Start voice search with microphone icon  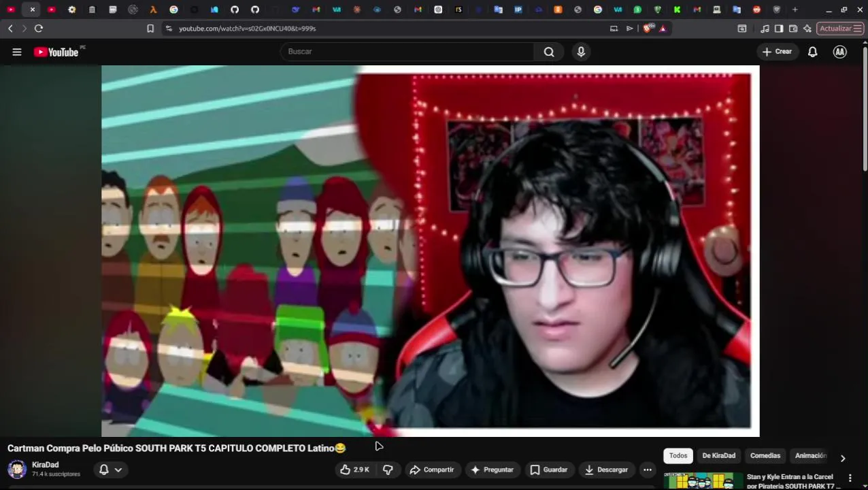pyautogui.click(x=581, y=52)
